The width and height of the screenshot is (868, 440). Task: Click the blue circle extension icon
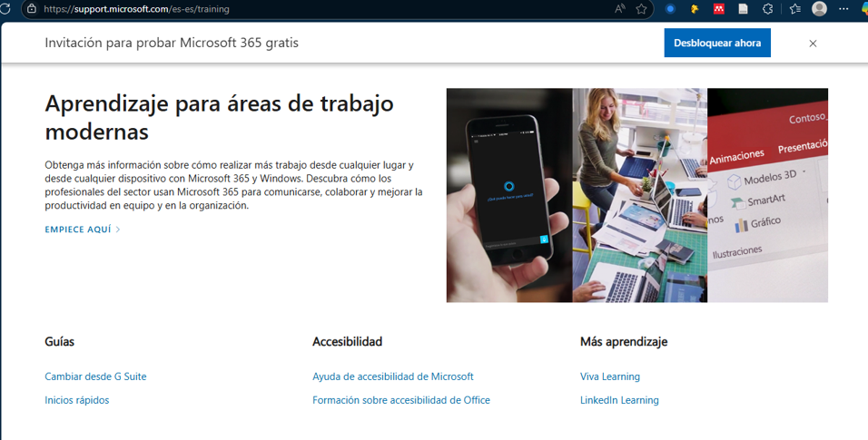670,9
